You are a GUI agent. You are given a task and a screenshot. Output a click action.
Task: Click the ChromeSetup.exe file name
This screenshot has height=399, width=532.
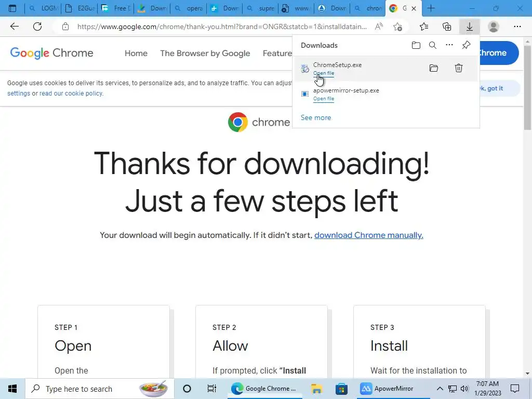click(x=337, y=65)
